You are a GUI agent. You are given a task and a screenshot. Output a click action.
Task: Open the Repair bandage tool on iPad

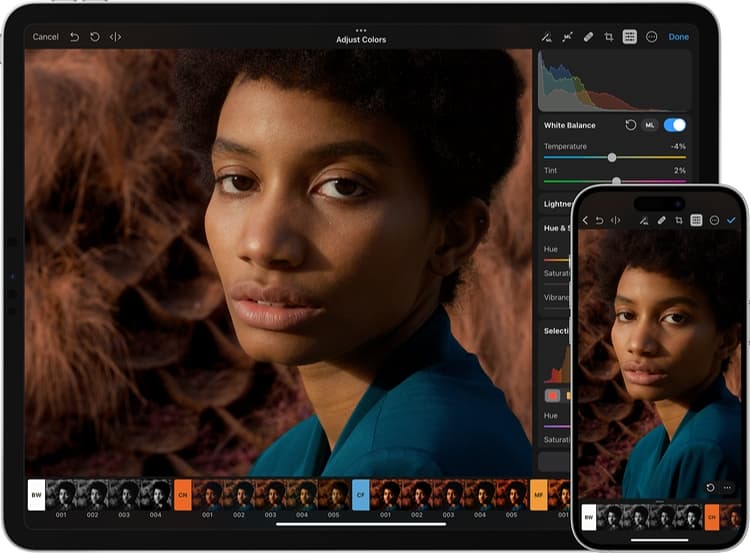point(588,37)
